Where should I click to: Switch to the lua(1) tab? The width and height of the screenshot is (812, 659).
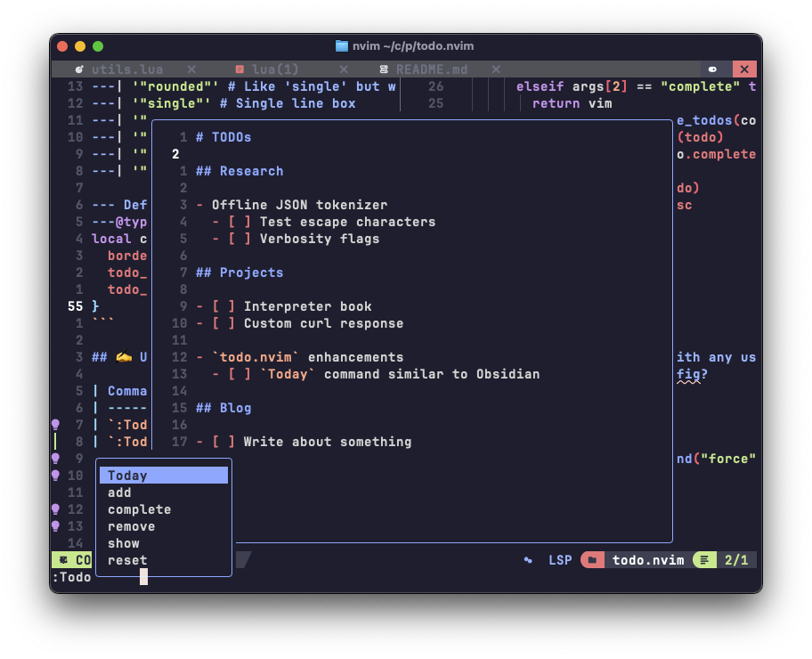click(275, 69)
